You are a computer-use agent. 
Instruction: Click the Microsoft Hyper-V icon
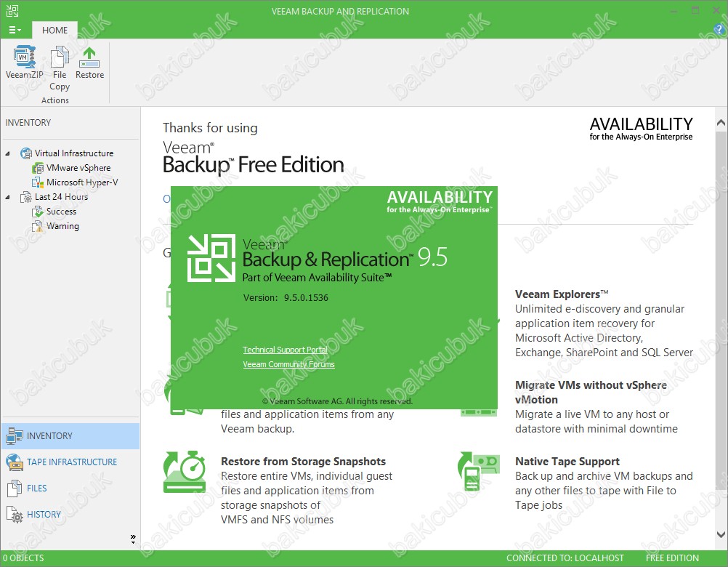pyautogui.click(x=38, y=182)
